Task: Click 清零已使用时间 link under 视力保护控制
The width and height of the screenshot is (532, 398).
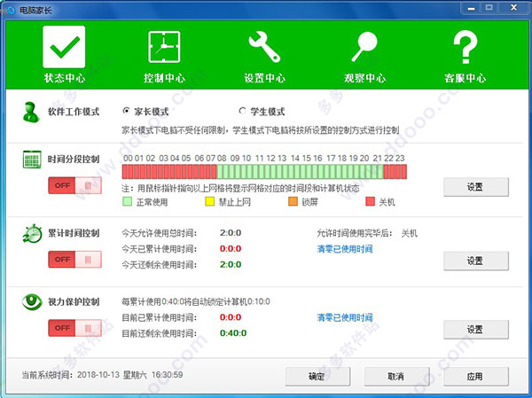Action: coord(345,316)
